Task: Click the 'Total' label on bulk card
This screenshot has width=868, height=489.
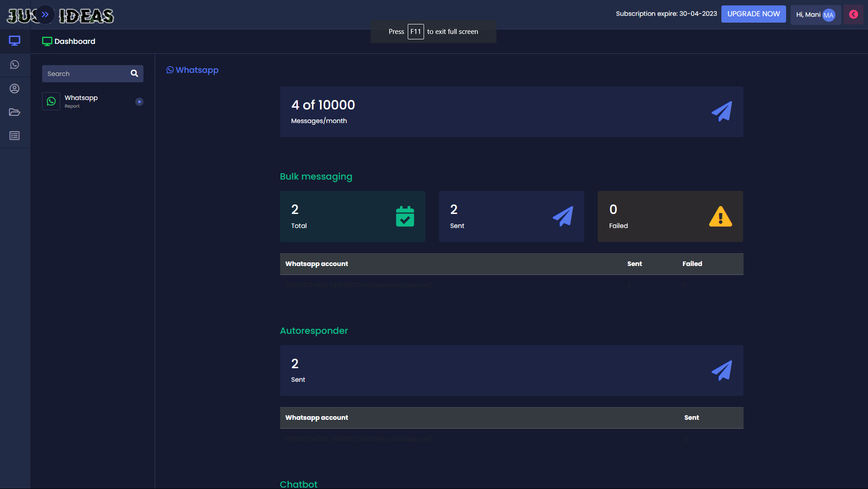Action: click(x=299, y=226)
